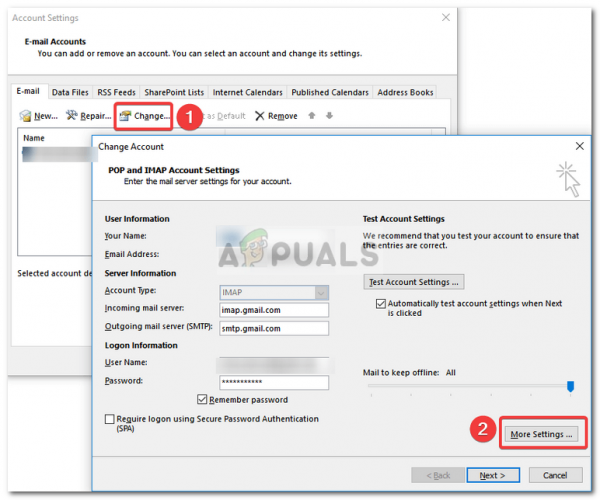Close the Account Settings window
The width and height of the screenshot is (600, 500).
click(445, 18)
